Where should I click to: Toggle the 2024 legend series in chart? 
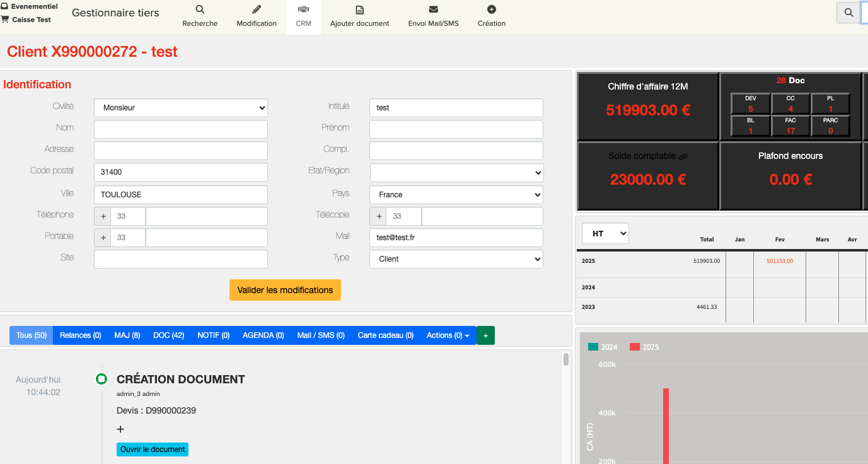coord(603,347)
